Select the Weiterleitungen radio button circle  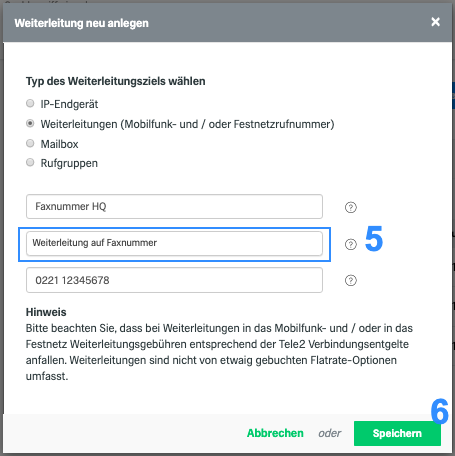(30, 124)
